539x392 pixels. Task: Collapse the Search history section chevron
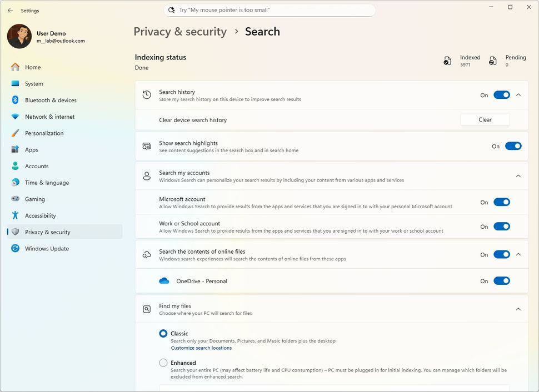click(x=518, y=95)
